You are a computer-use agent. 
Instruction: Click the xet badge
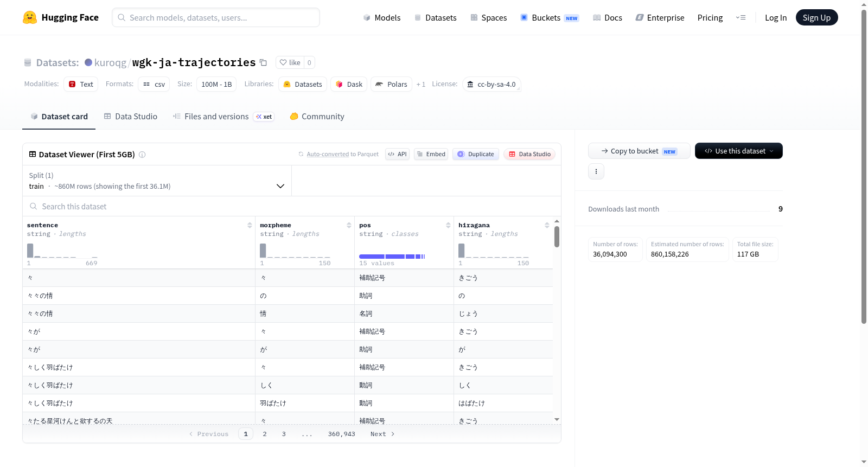[264, 117]
